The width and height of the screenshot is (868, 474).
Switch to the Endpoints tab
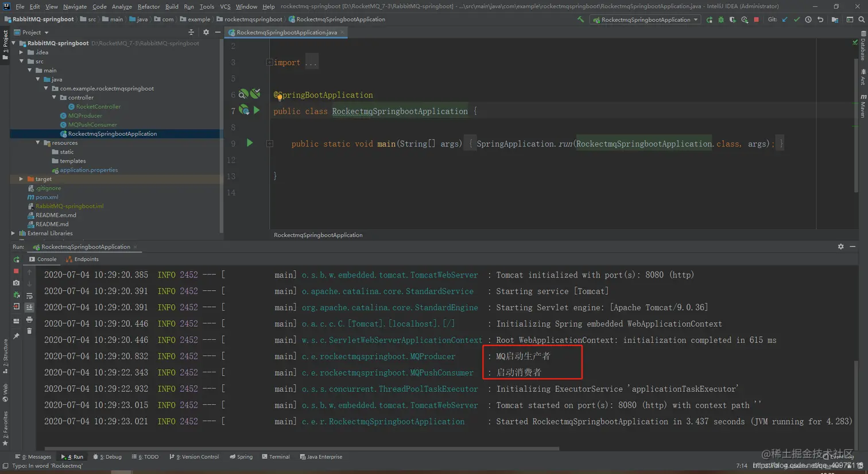click(x=83, y=259)
